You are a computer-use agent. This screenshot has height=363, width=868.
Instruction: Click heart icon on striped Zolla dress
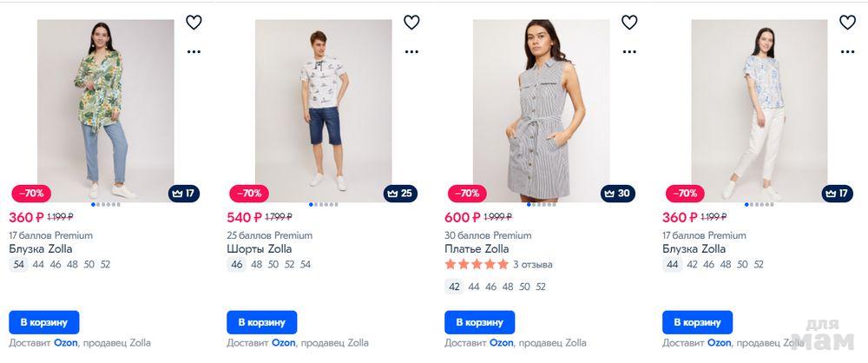(x=629, y=23)
